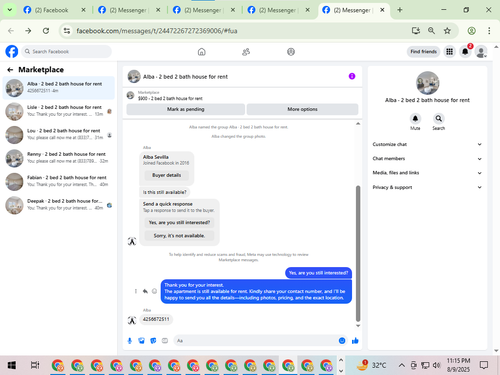Open the Home feed icon
Viewport: 500px width, 375px height.
click(202, 52)
